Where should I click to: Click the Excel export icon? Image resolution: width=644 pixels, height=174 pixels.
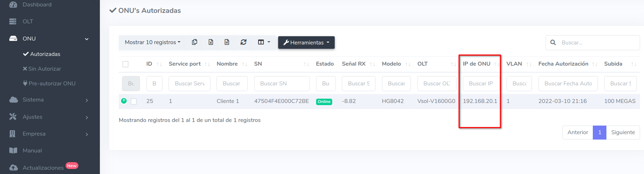(x=211, y=42)
